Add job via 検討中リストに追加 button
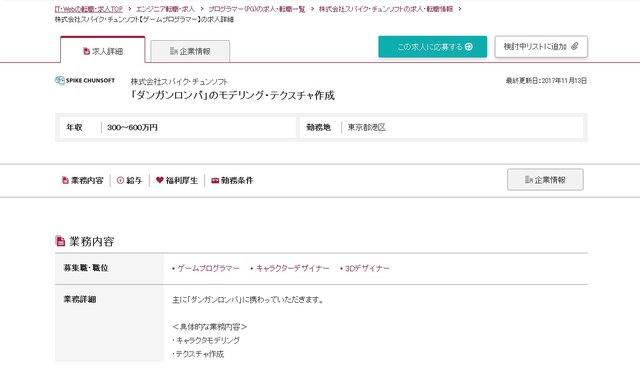The image size is (640, 371). tap(541, 47)
